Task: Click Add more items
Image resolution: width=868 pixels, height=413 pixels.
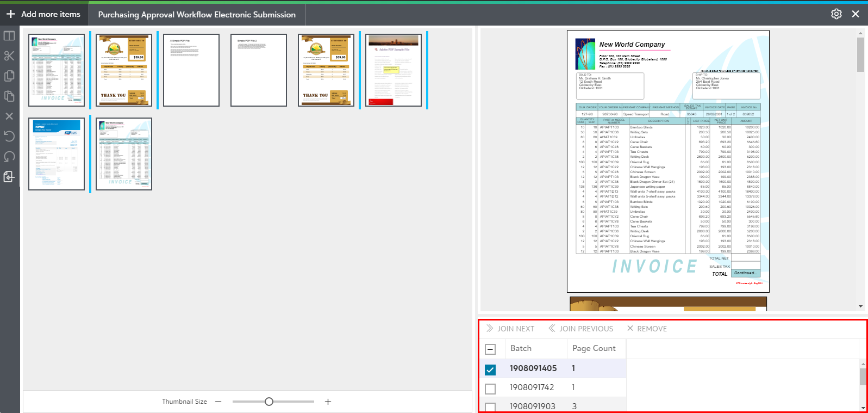Action: [x=43, y=14]
